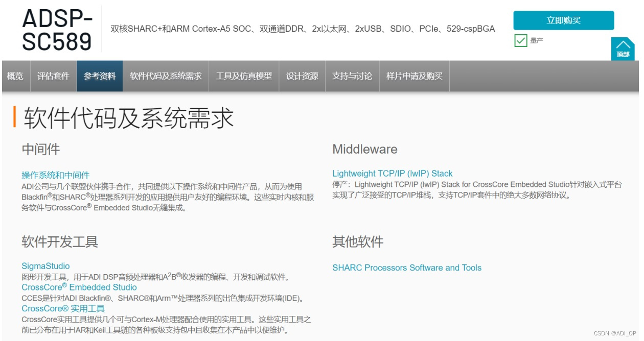644x341 pixels.
Task: Click the 软件代码及系统需求 page heading
Action: (129, 117)
